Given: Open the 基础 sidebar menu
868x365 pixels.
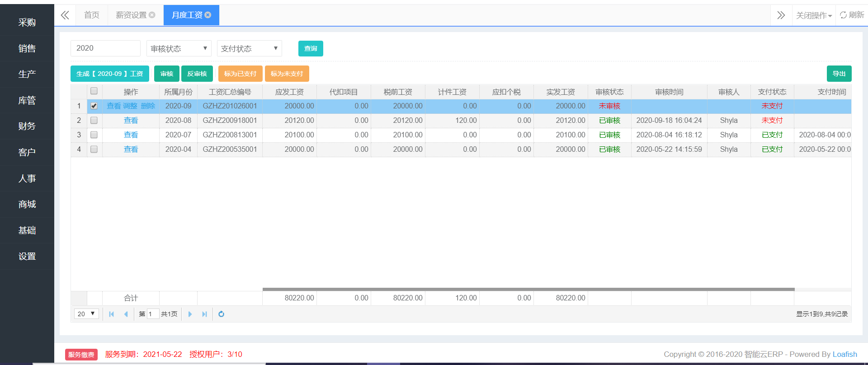Looking at the screenshot, I should pyautogui.click(x=27, y=230).
